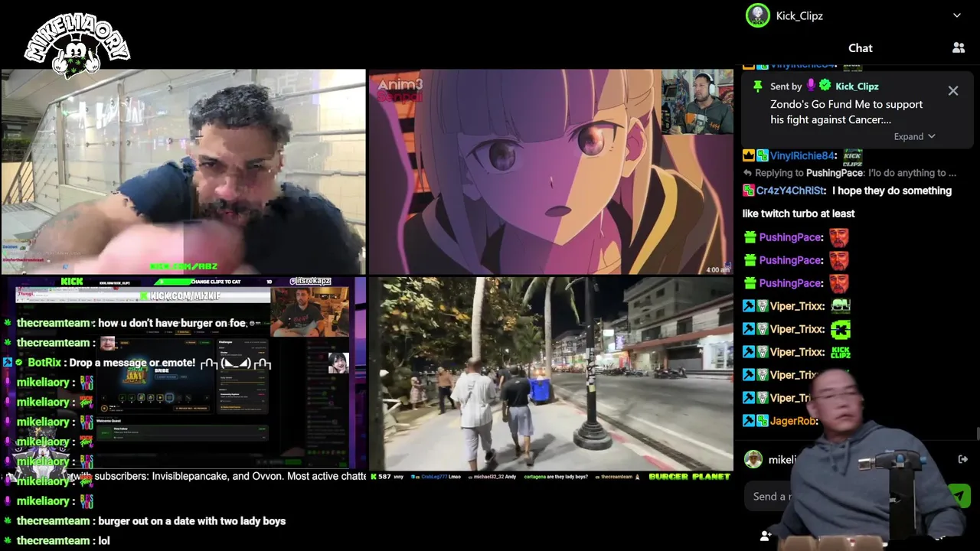Open VinylRichie84's user profile in chat

tap(802, 155)
